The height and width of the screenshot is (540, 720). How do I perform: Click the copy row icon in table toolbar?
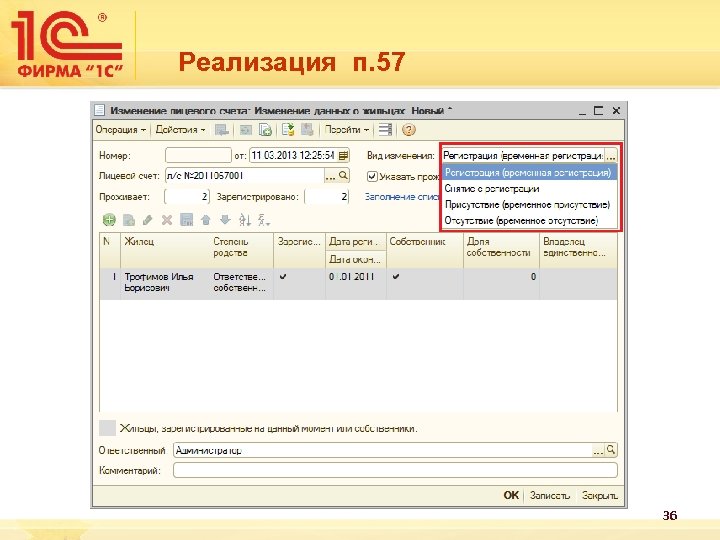(129, 220)
